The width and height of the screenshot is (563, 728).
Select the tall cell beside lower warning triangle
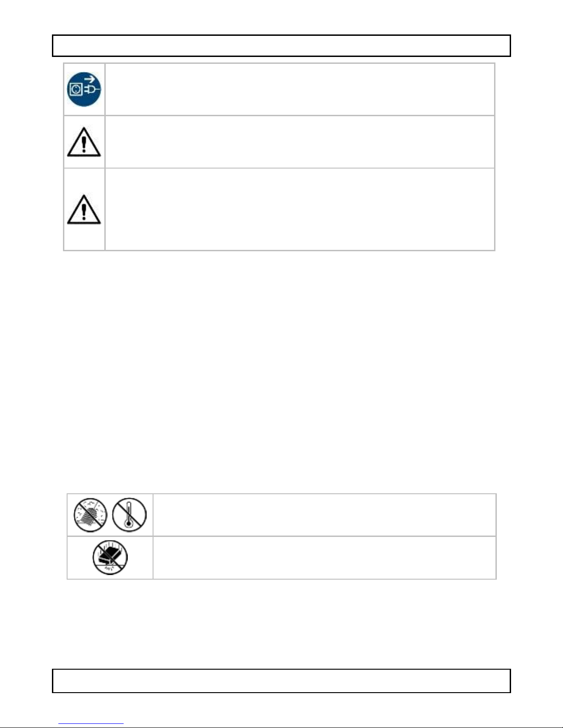[300, 209]
